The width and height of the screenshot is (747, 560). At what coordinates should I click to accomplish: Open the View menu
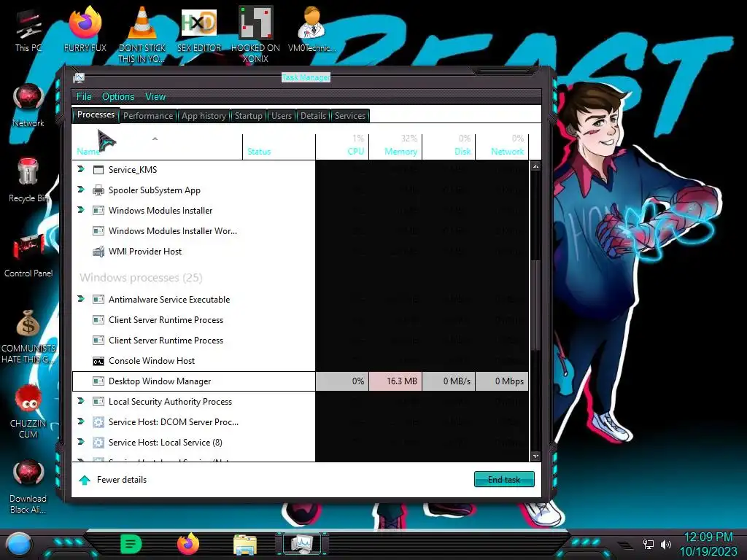click(x=155, y=97)
